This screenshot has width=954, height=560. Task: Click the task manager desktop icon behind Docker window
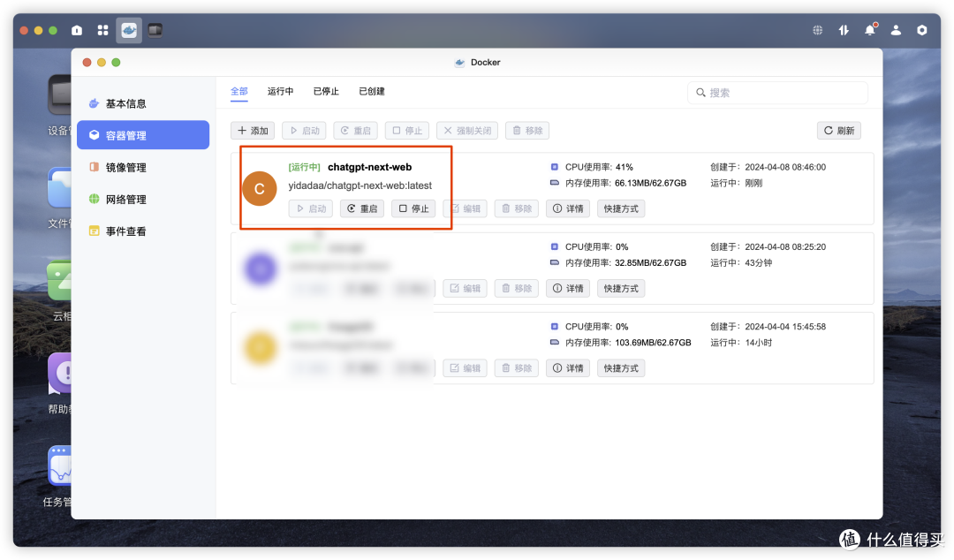pos(60,465)
